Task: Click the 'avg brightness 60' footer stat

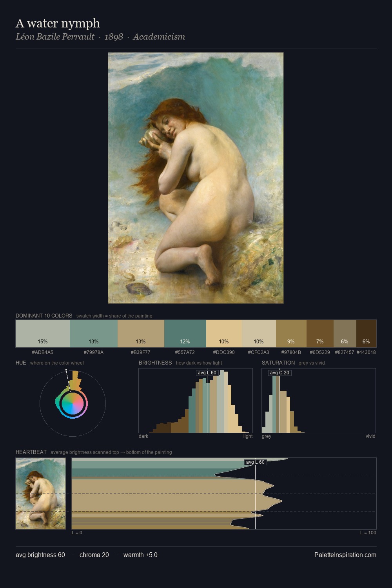Action: [40, 555]
